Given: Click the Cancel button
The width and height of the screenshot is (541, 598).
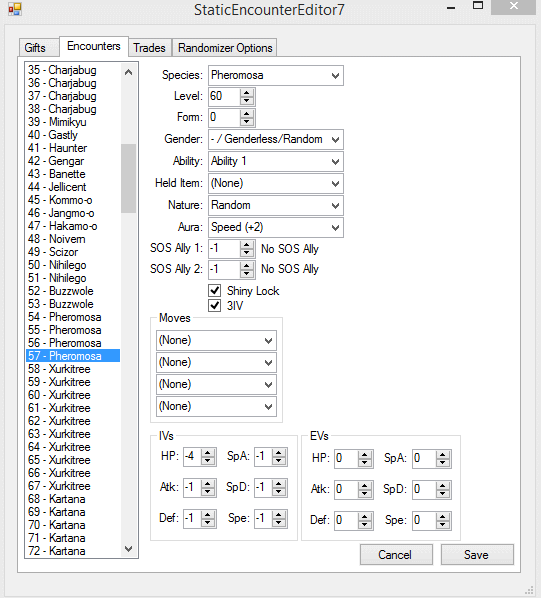Looking at the screenshot, I should click(396, 555).
